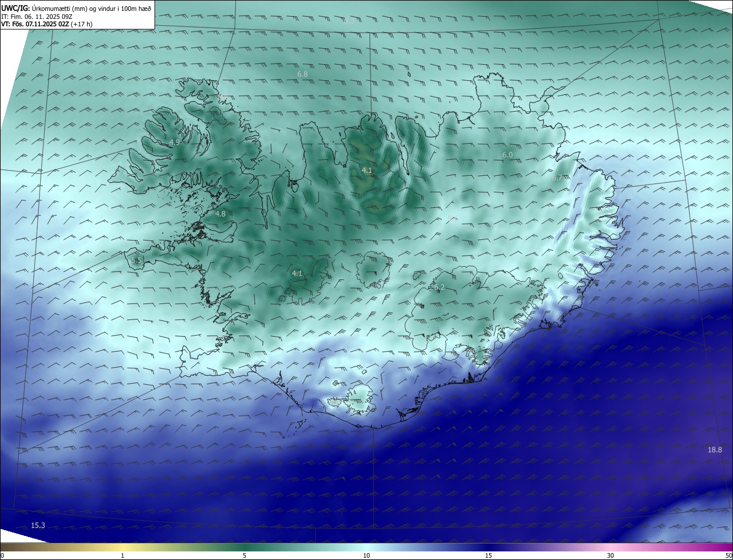733x560 pixels.
Task: Click the "30" label on the color scale
Action: (x=610, y=555)
